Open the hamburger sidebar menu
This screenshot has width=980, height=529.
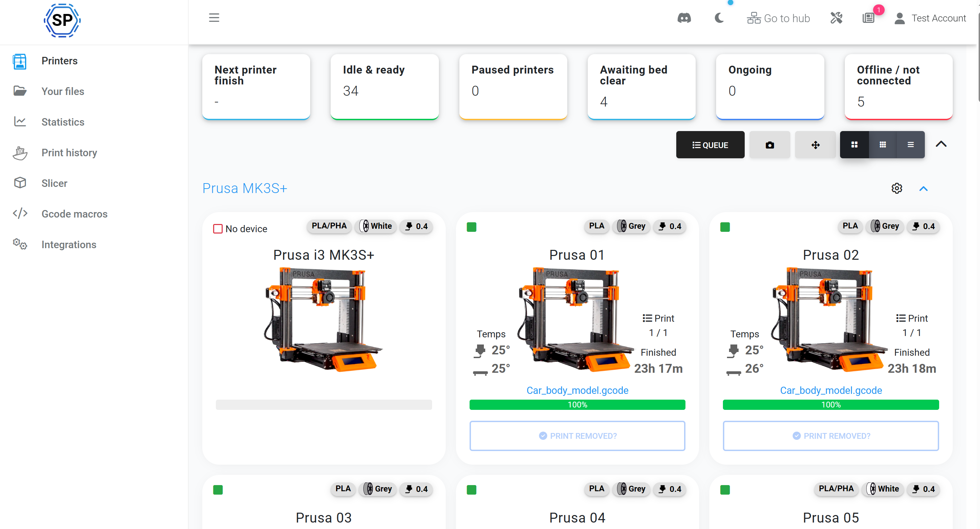214,17
